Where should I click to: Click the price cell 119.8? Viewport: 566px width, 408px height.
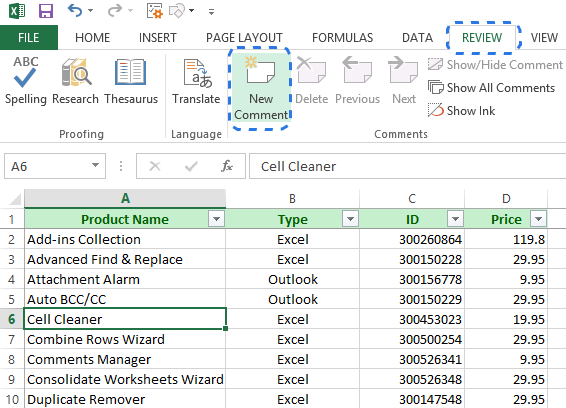click(x=506, y=239)
